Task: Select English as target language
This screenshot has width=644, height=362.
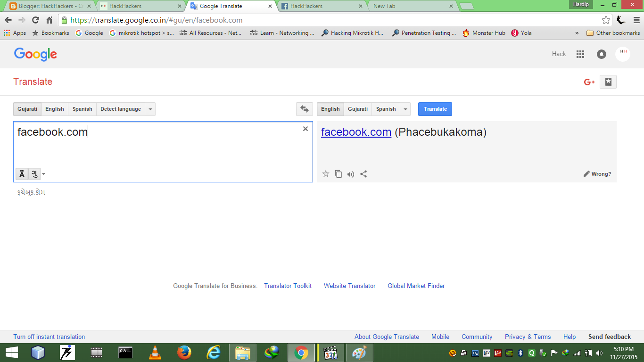Action: 330,109
